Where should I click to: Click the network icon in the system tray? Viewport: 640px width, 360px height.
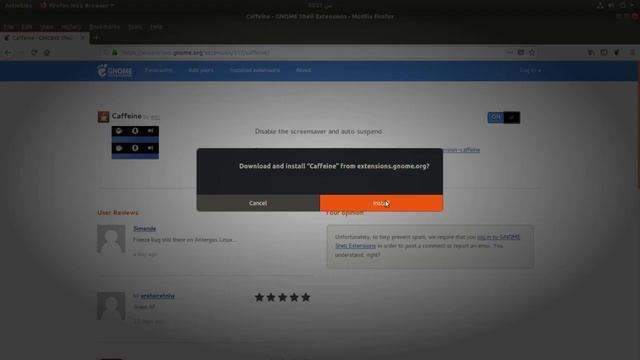point(600,5)
